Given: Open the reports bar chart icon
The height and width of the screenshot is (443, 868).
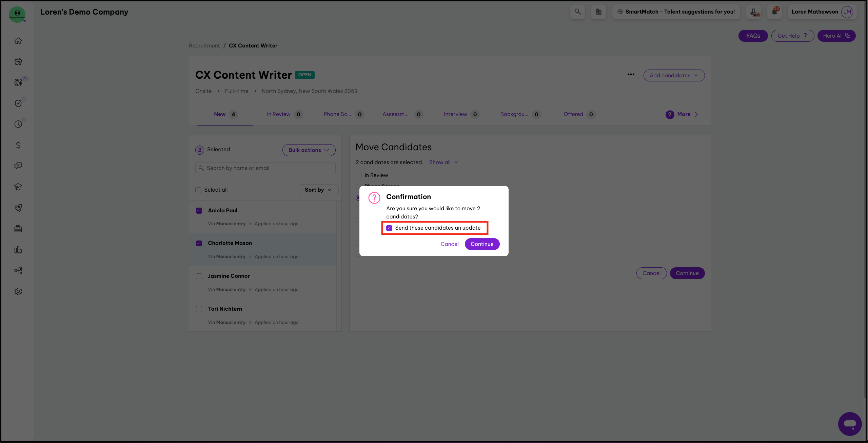Looking at the screenshot, I should (x=18, y=250).
